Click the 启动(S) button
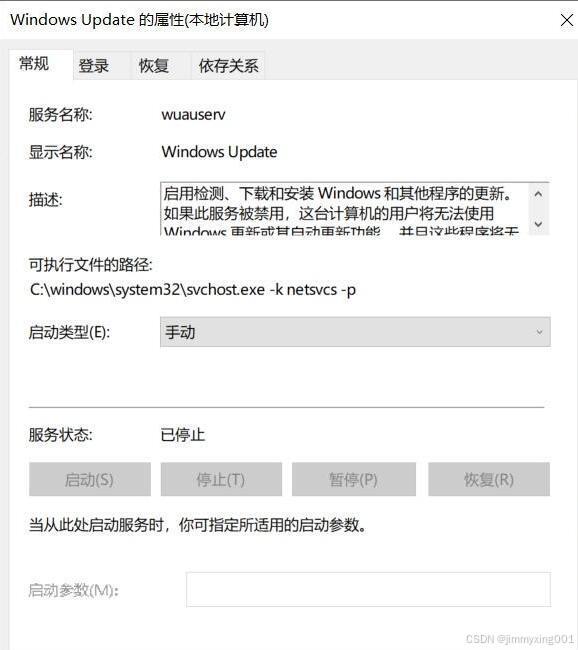Screen dimensions: 578x650 [90, 480]
